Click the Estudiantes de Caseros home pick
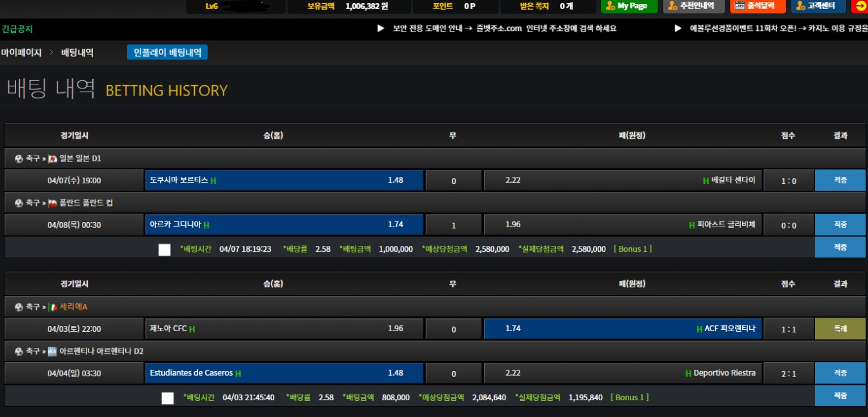 coord(284,373)
